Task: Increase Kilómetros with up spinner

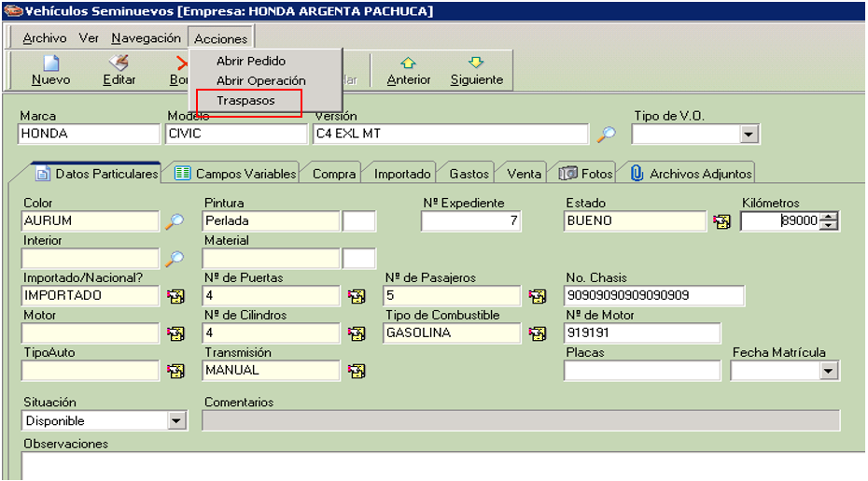Action: [x=828, y=217]
